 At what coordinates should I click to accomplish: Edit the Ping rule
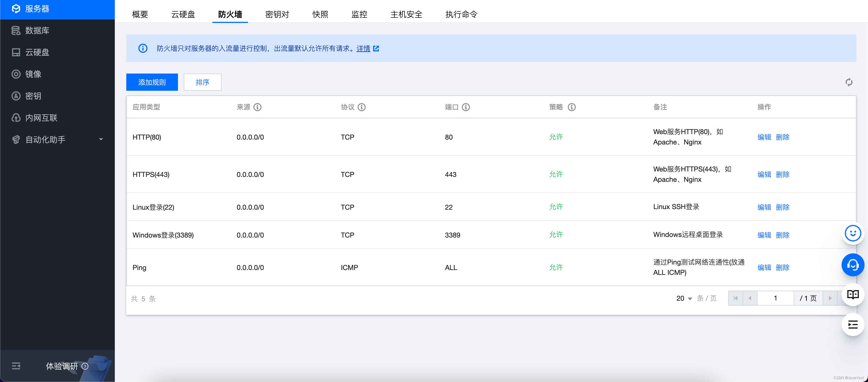coord(764,268)
